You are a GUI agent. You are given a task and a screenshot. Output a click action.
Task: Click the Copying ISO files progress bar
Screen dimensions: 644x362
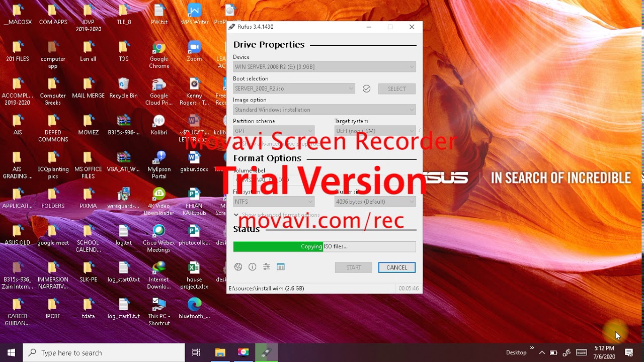coord(325,246)
